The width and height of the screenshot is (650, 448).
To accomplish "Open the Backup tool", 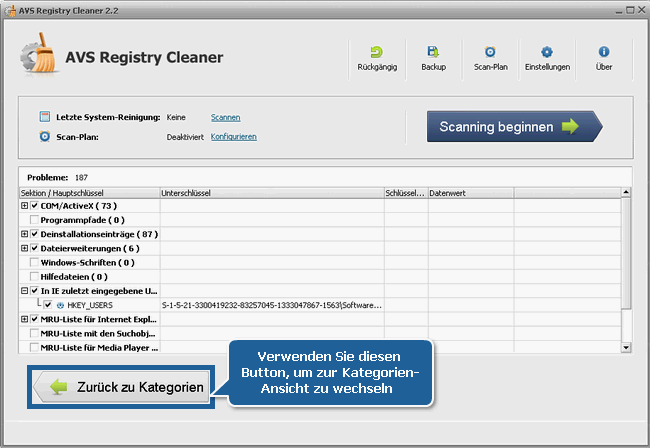I will [x=433, y=58].
